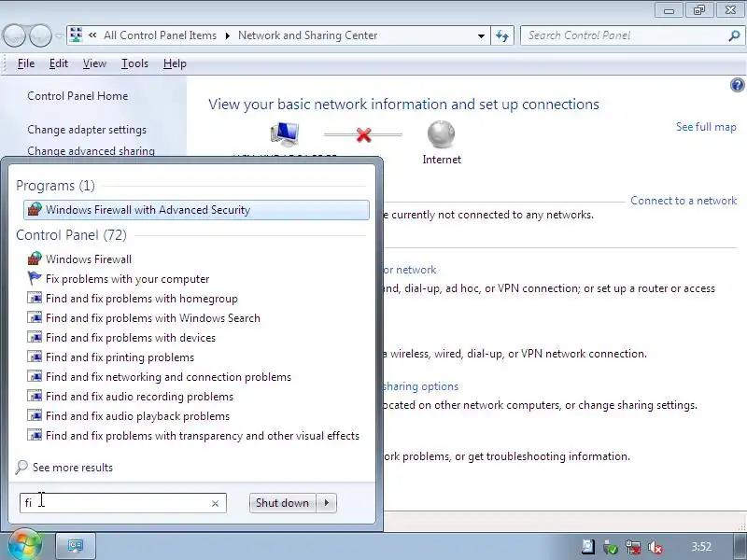747x560 pixels.
Task: Click All Control Panel Items in breadcrumb
Action: [160, 35]
